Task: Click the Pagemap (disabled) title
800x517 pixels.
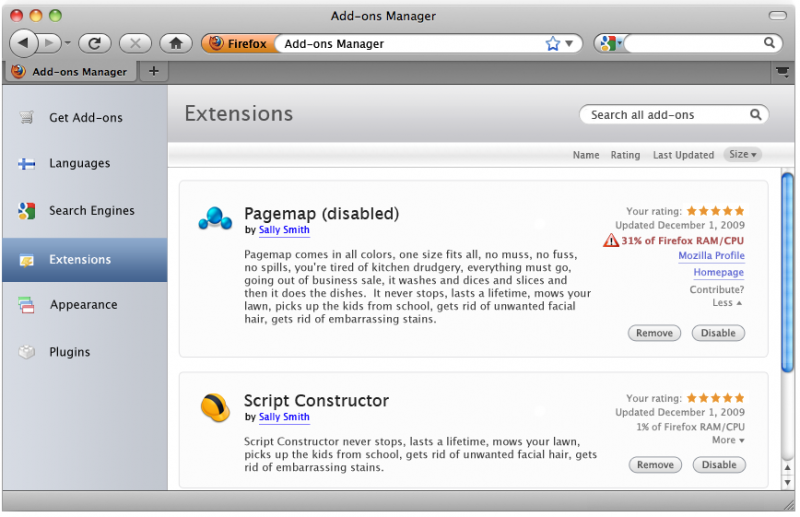Action: [321, 213]
